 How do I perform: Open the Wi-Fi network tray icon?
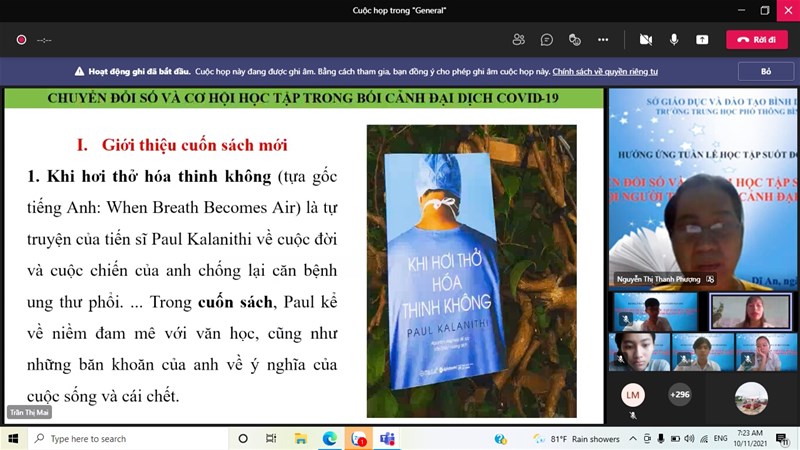[704, 439]
